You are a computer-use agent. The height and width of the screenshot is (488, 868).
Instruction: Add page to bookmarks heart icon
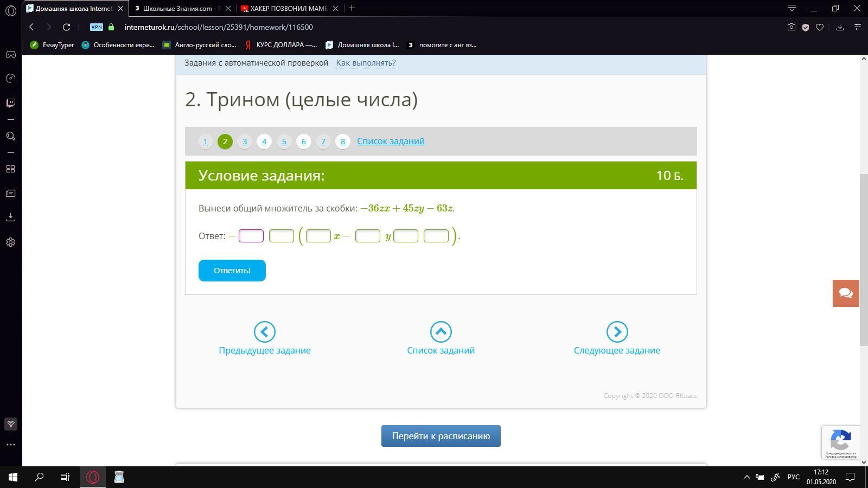coord(820,27)
